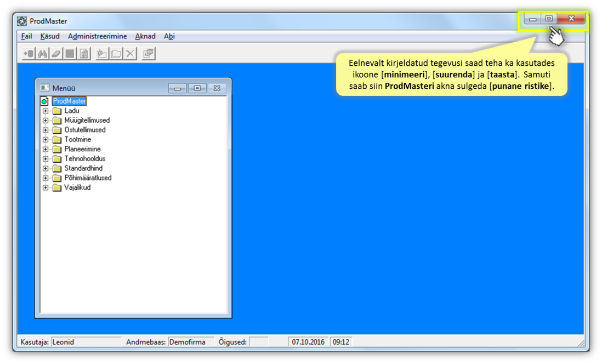Select the Ladu tree label

click(x=72, y=111)
